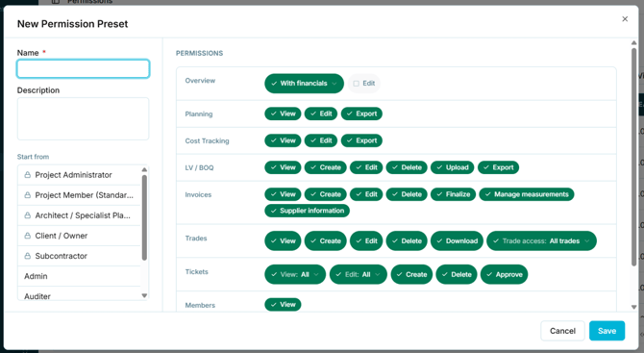Screen dimensions: 644x353
Task: Toggle Planning Export permission
Action: click(x=361, y=113)
